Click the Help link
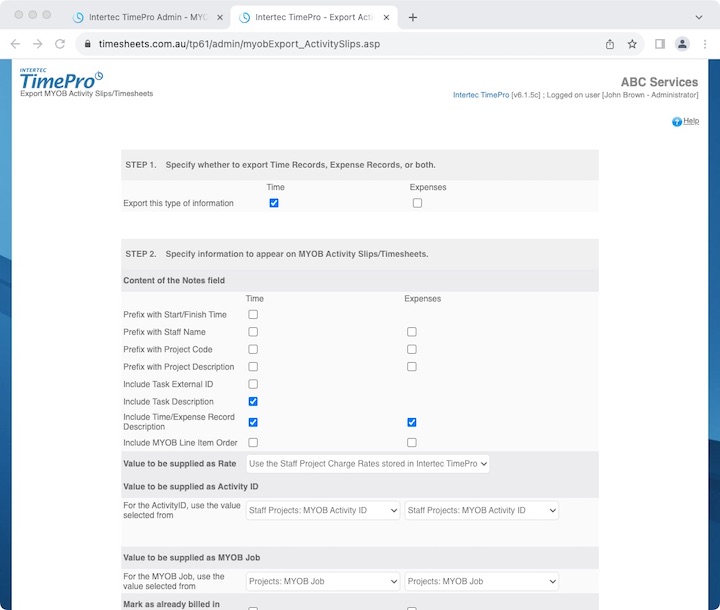The width and height of the screenshot is (720, 610). (x=691, y=121)
